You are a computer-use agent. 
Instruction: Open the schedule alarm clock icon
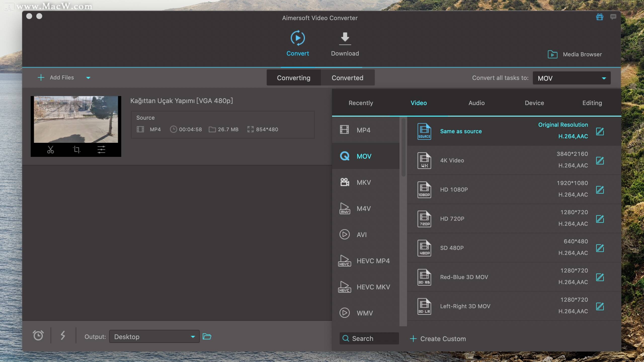click(x=38, y=335)
